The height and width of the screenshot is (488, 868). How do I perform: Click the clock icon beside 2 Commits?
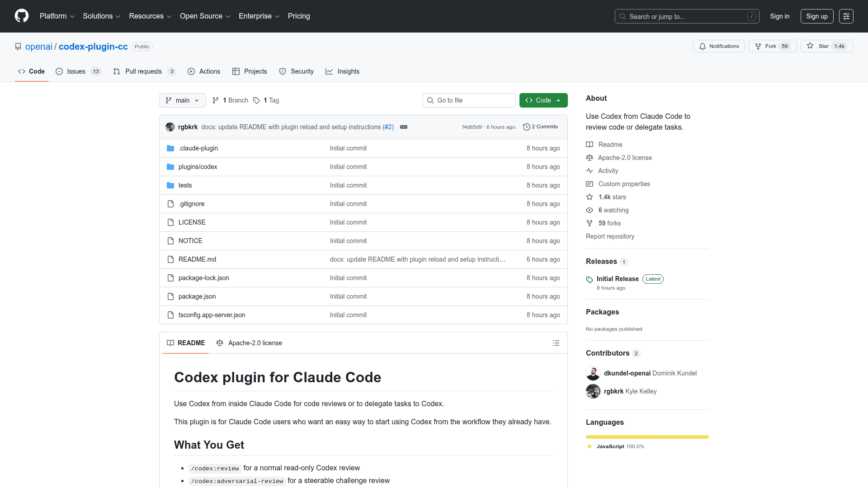(526, 127)
